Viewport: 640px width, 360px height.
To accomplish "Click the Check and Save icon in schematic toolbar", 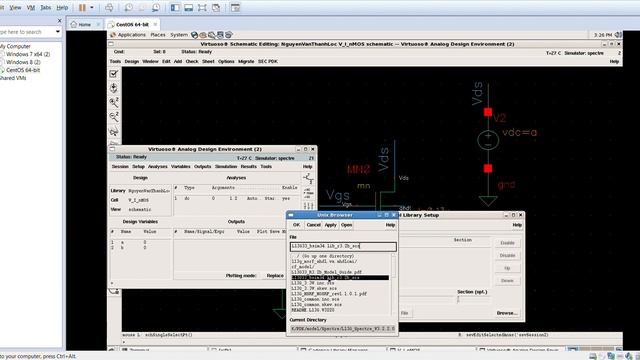I will 114,73.
